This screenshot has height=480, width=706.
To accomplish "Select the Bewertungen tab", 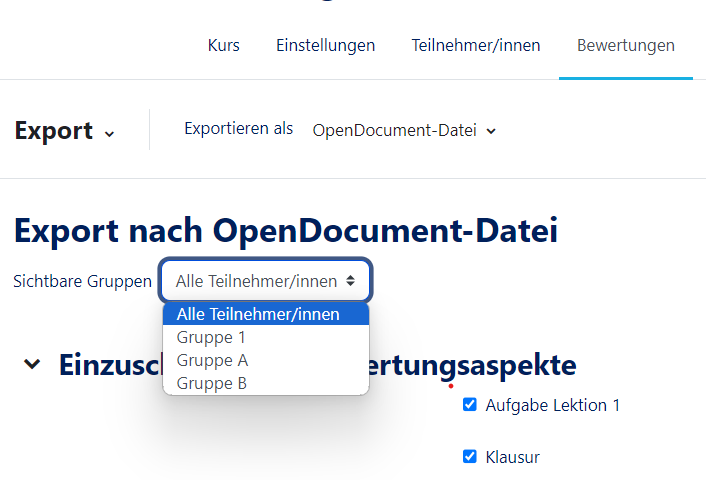I will click(625, 45).
